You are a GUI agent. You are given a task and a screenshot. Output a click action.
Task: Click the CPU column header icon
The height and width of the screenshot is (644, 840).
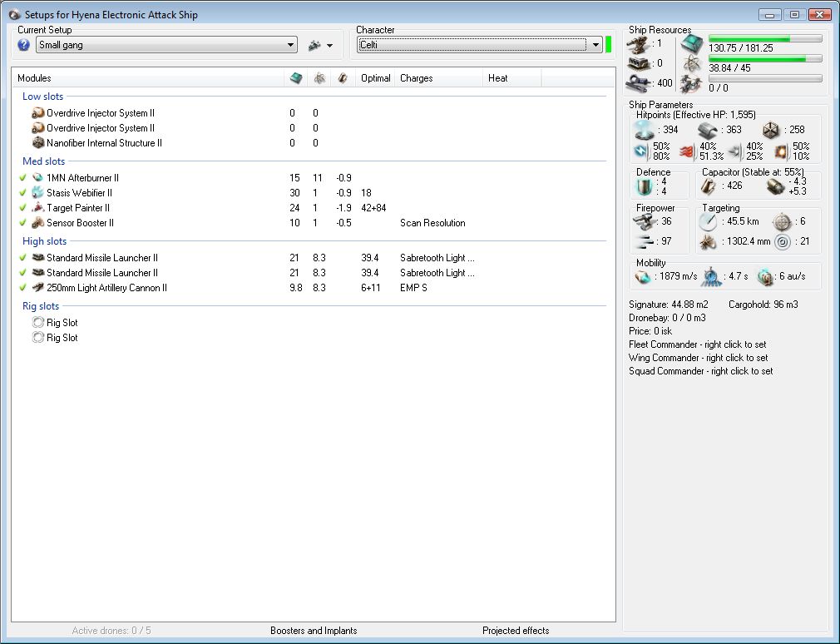pyautogui.click(x=296, y=78)
